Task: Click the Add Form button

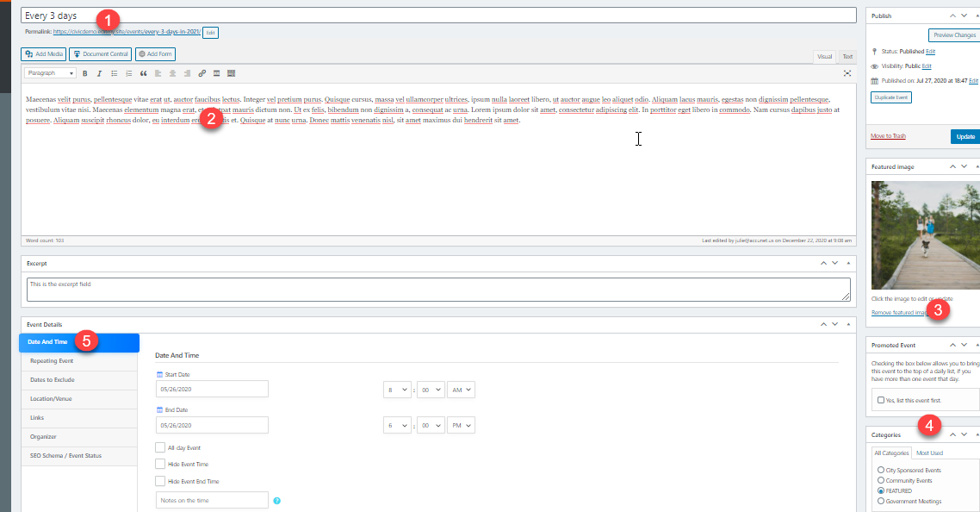Action: click(155, 54)
